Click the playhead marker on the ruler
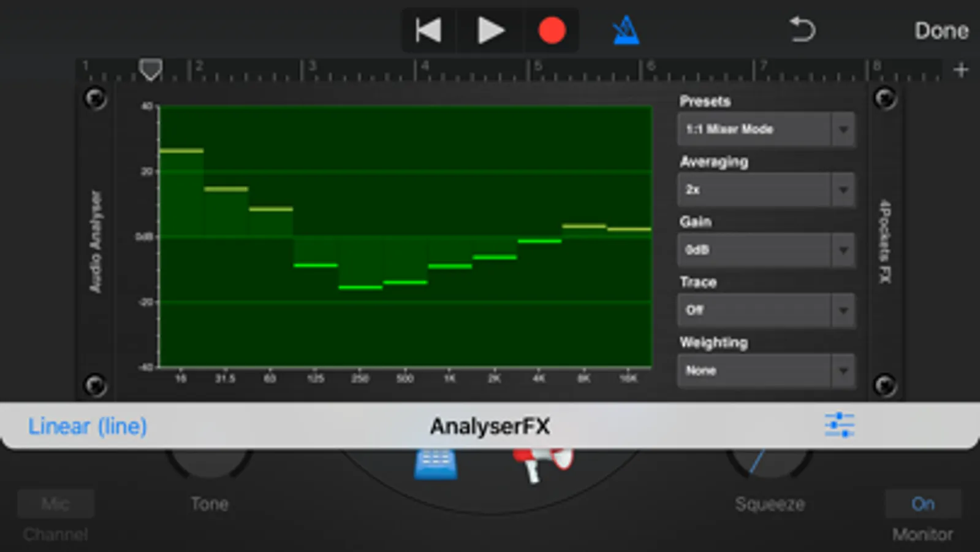The image size is (980, 552). [150, 69]
